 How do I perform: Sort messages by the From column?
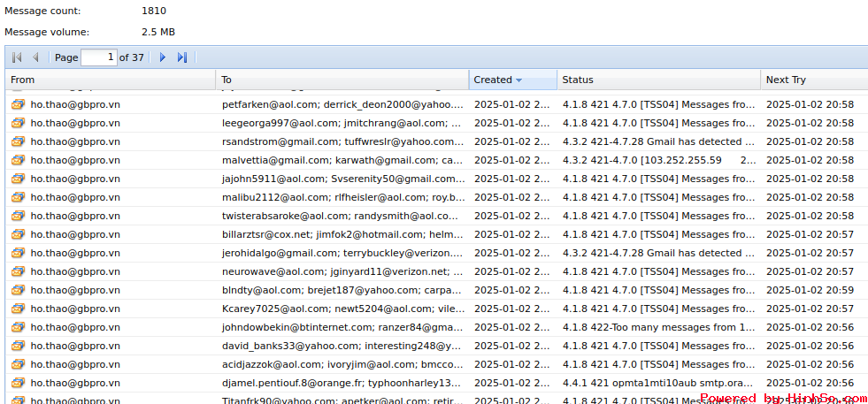23,80
